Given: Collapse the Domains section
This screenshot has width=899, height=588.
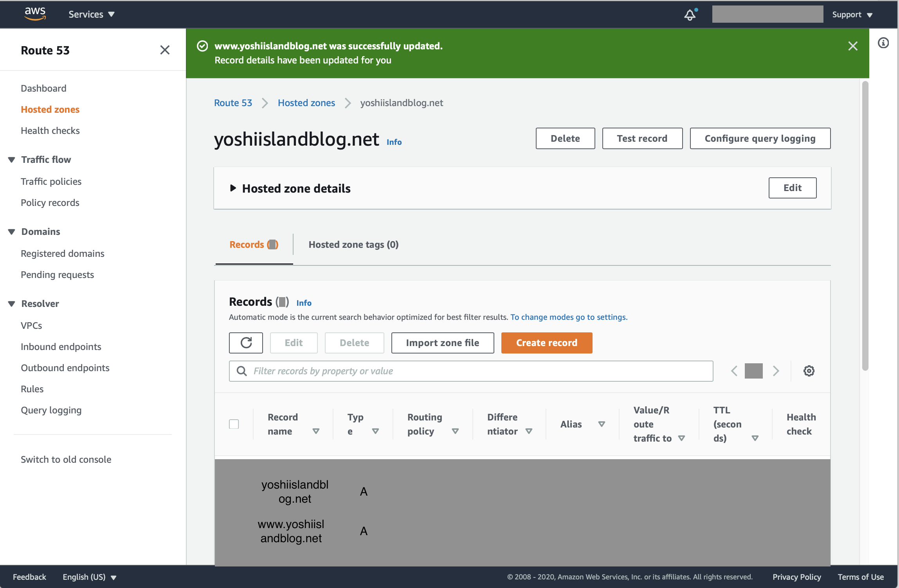Looking at the screenshot, I should pos(12,231).
